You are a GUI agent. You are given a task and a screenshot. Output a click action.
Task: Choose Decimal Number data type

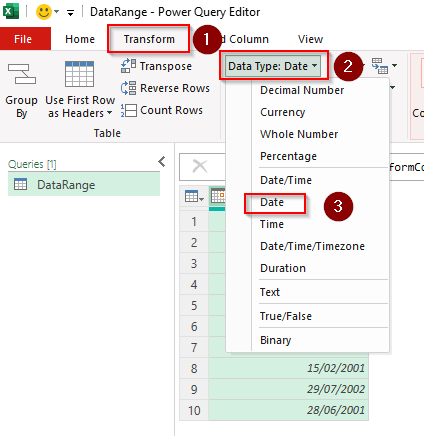302,90
